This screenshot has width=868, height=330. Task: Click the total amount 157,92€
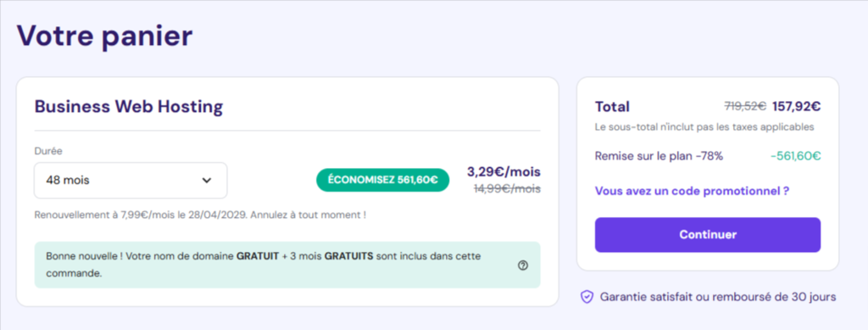tap(796, 106)
